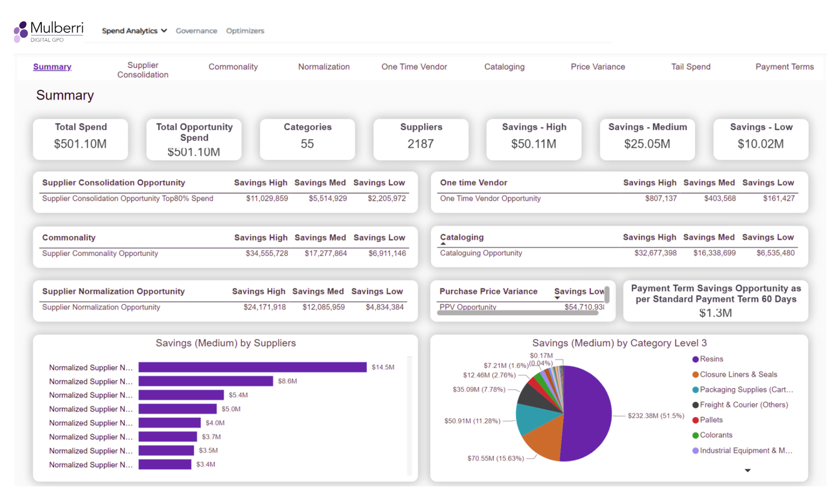The height and width of the screenshot is (504, 840).
Task: Click the pie legend's scroll-down arrow
Action: click(x=747, y=470)
